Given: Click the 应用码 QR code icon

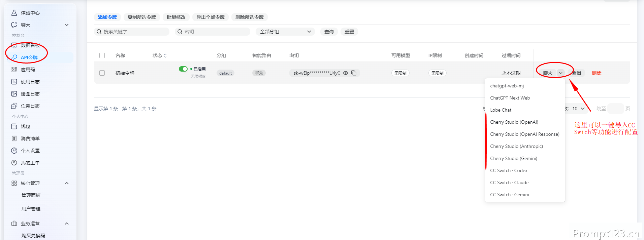Looking at the screenshot, I should pos(14,70).
